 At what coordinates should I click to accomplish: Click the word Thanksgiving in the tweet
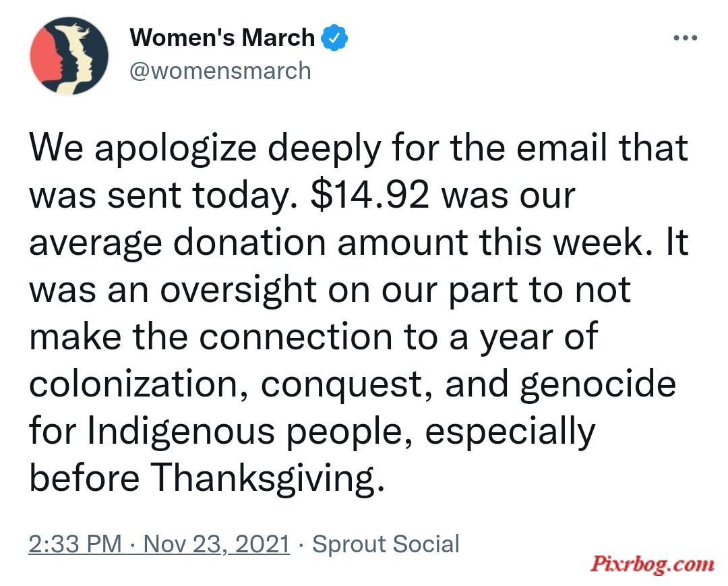click(x=268, y=478)
